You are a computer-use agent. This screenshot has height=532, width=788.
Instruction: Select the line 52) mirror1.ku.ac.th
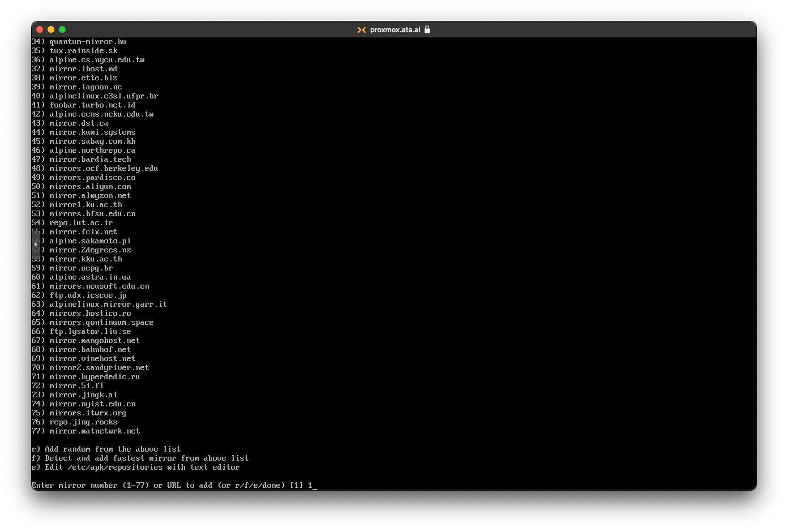(77, 205)
